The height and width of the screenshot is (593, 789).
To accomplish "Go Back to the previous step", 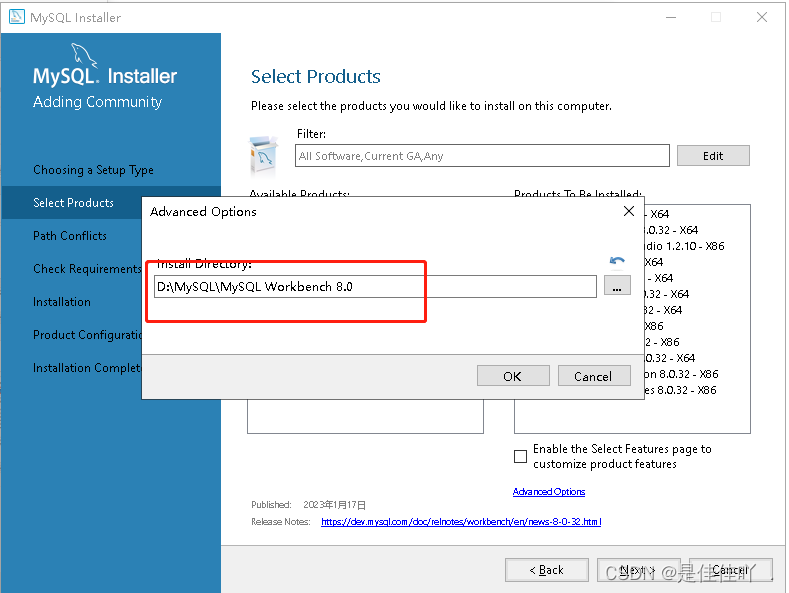I will [x=546, y=570].
